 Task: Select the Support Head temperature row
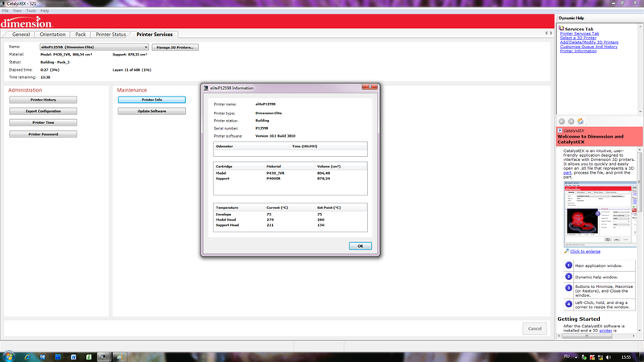tap(290, 225)
